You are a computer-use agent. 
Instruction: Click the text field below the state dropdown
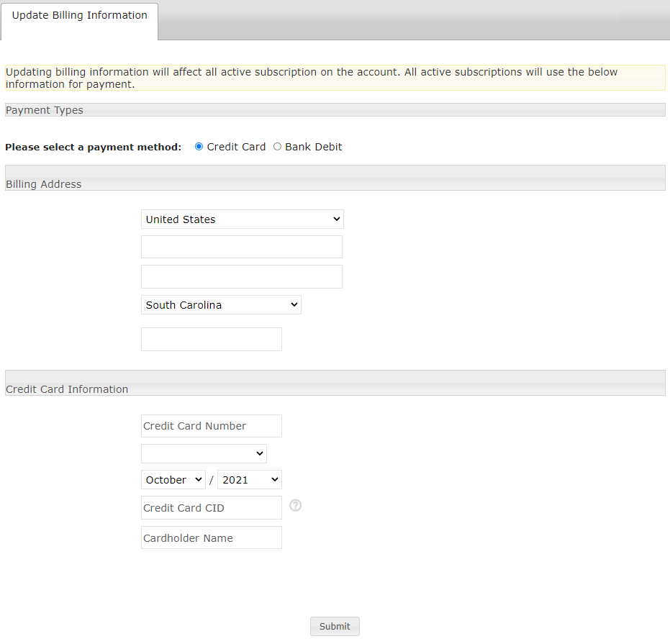[x=211, y=340]
